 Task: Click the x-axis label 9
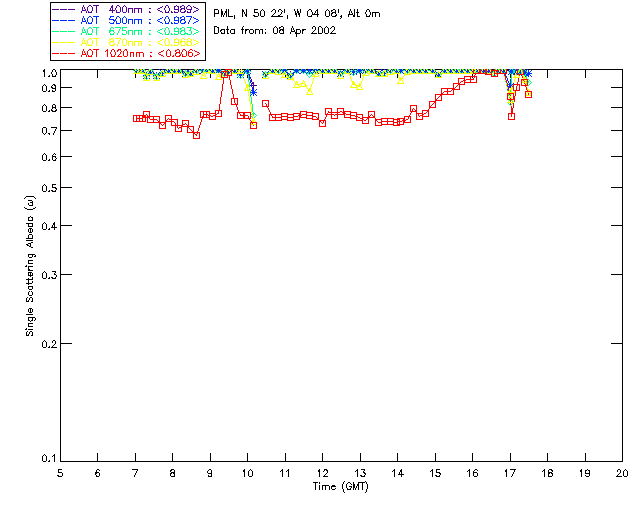(x=210, y=474)
